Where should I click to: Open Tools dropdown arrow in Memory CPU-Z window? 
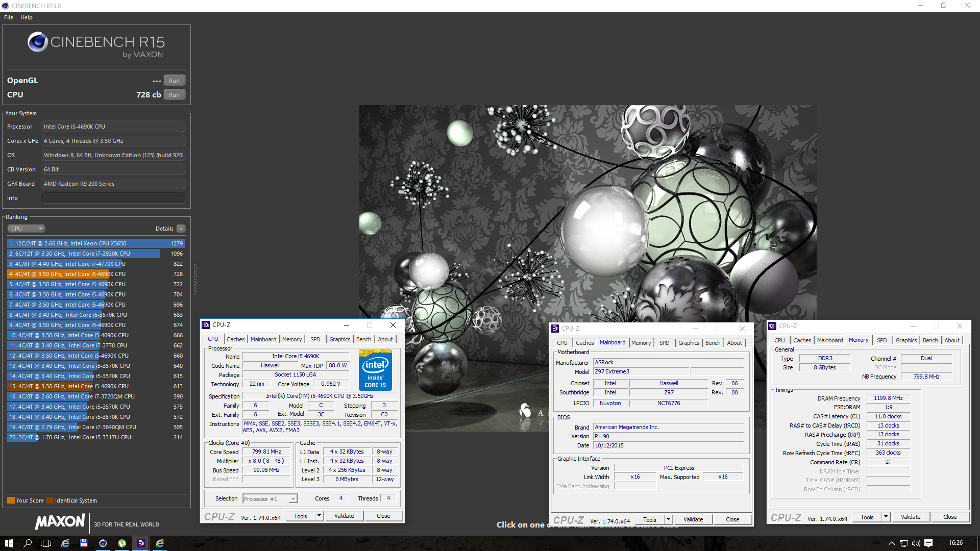[886, 517]
